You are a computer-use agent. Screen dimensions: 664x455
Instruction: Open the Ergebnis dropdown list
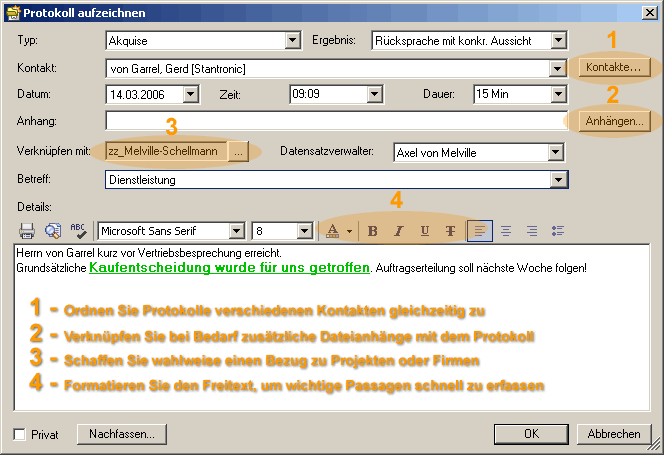coord(558,41)
